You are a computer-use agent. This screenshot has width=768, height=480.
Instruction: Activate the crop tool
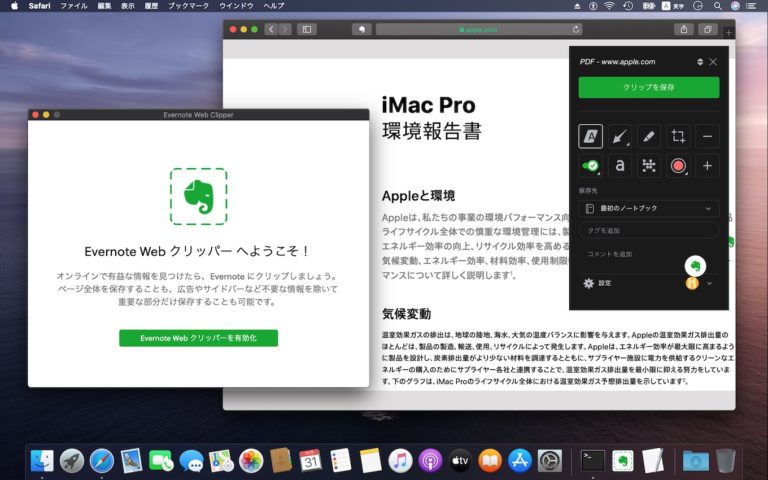(678, 136)
